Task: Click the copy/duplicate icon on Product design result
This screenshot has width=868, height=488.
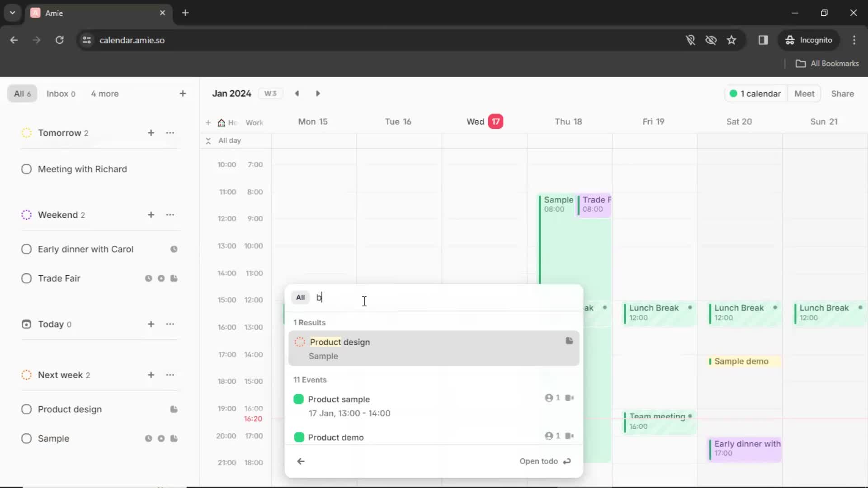Action: [x=569, y=341]
